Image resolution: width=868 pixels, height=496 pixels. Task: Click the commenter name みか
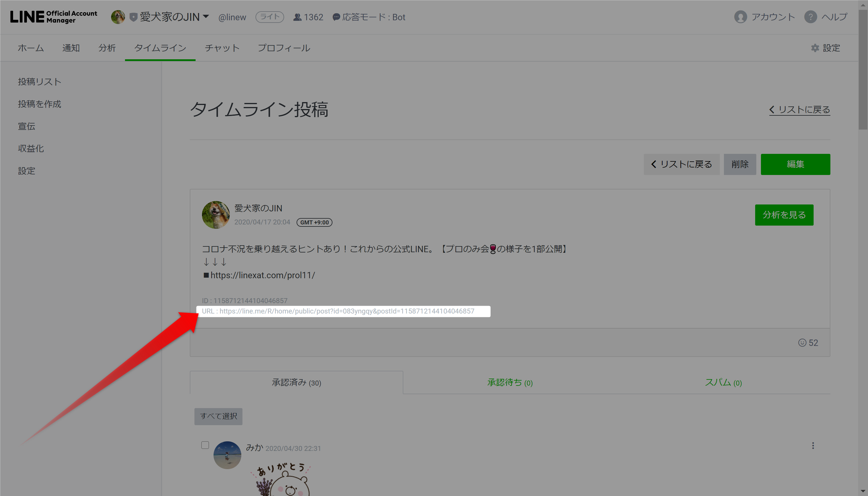coord(254,448)
